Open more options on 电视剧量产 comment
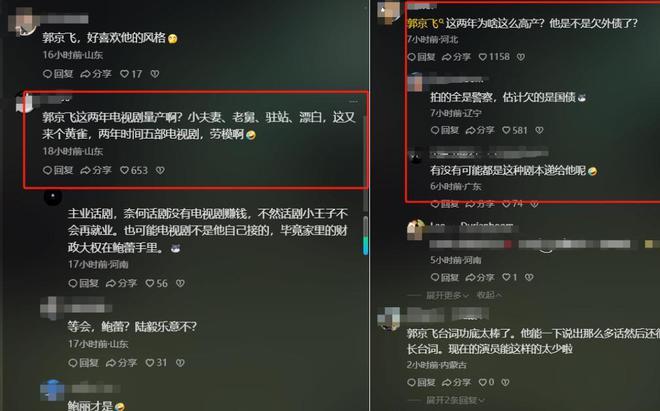Screen dimensions: 660x411 (x=353, y=101)
